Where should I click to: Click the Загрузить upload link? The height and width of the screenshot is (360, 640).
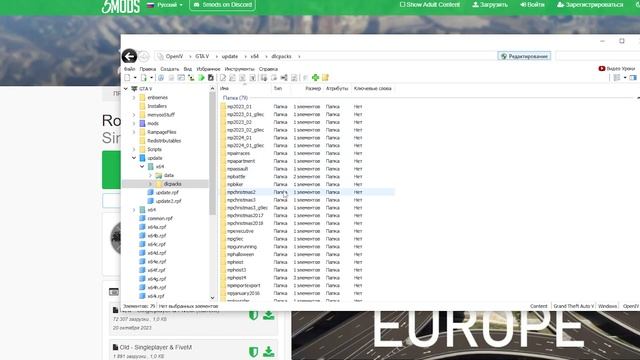pos(490,4)
